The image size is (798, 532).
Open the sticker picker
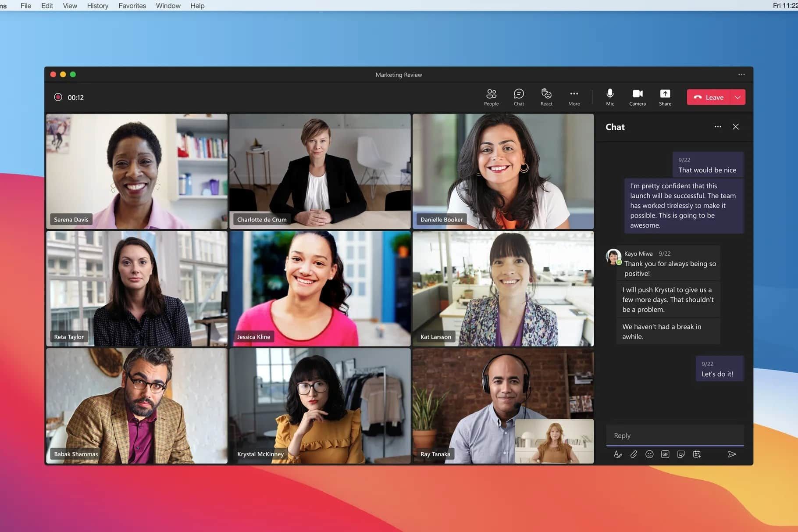tap(681, 454)
